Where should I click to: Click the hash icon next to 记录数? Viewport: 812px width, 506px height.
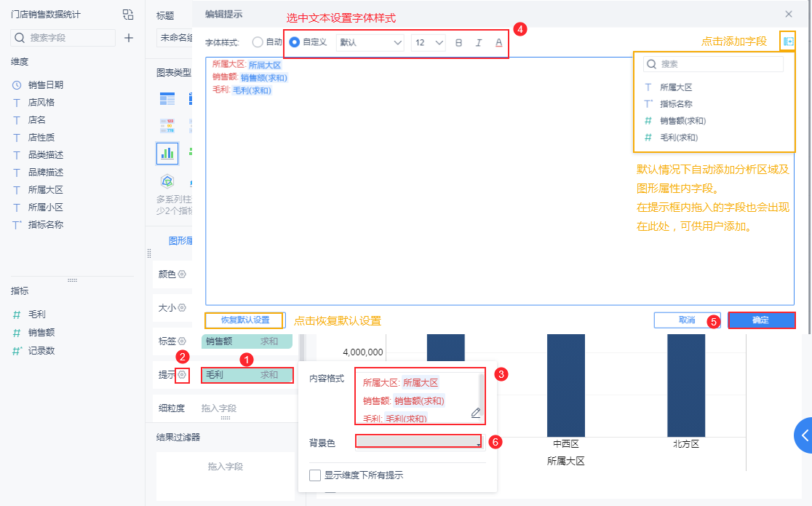click(17, 351)
